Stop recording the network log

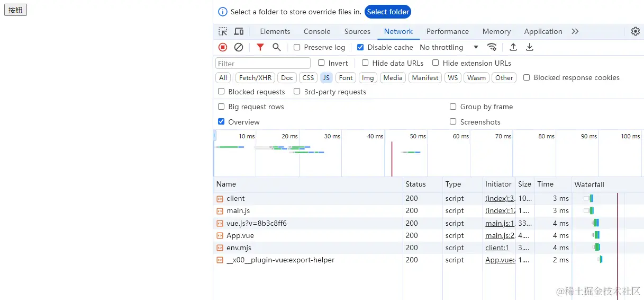223,47
